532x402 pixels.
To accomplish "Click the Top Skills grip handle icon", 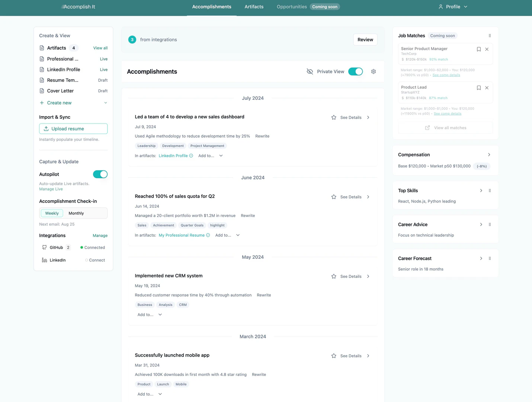I will tap(490, 191).
